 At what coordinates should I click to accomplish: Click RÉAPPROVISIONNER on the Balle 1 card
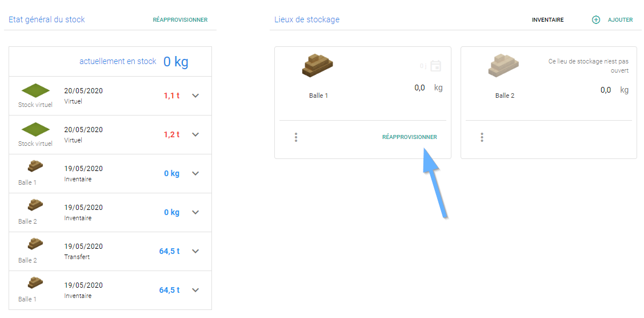click(x=410, y=137)
